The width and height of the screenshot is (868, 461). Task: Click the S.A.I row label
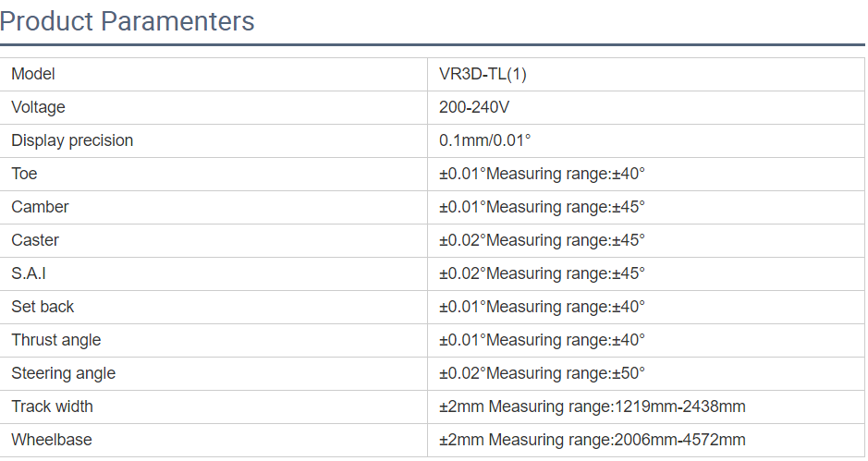coord(29,273)
